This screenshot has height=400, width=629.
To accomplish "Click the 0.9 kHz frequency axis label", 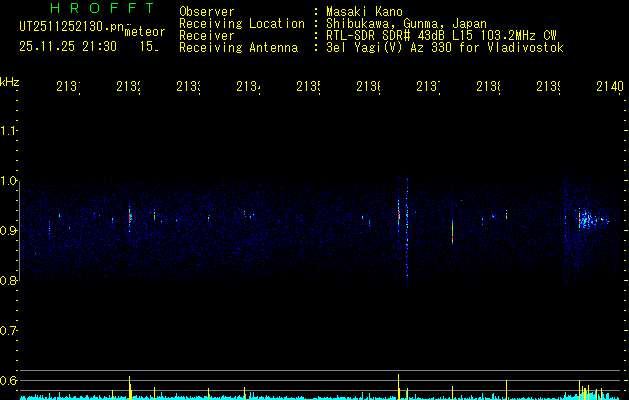I will 8,231.
